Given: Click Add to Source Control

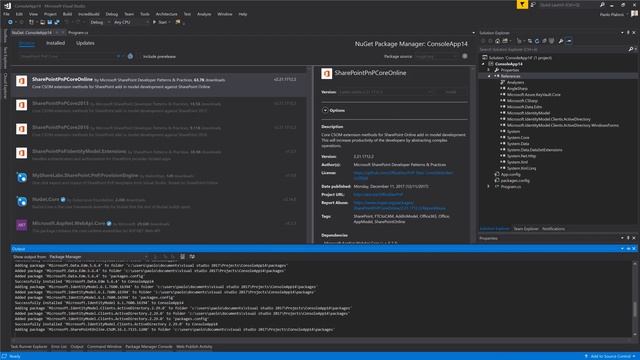Looking at the screenshot, I should tap(610, 356).
